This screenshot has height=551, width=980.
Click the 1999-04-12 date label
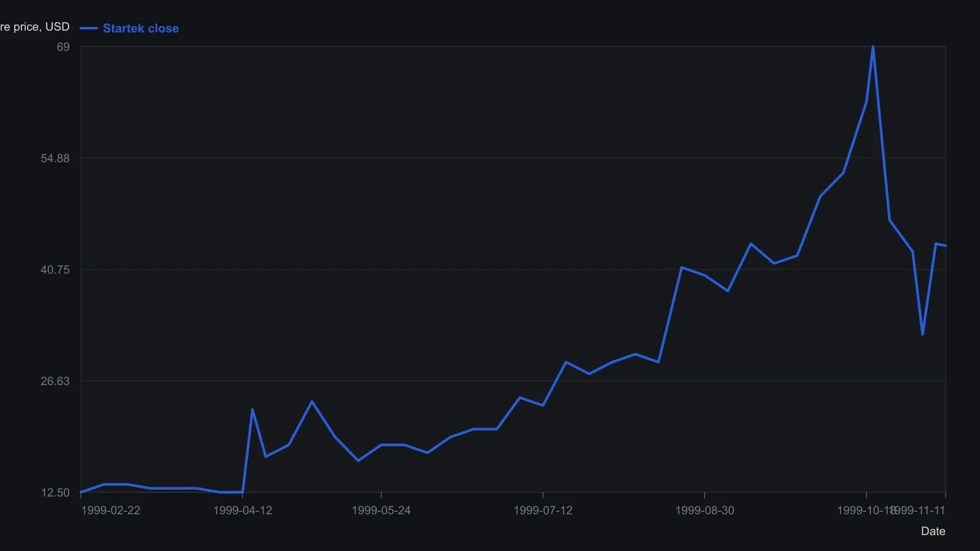(243, 511)
